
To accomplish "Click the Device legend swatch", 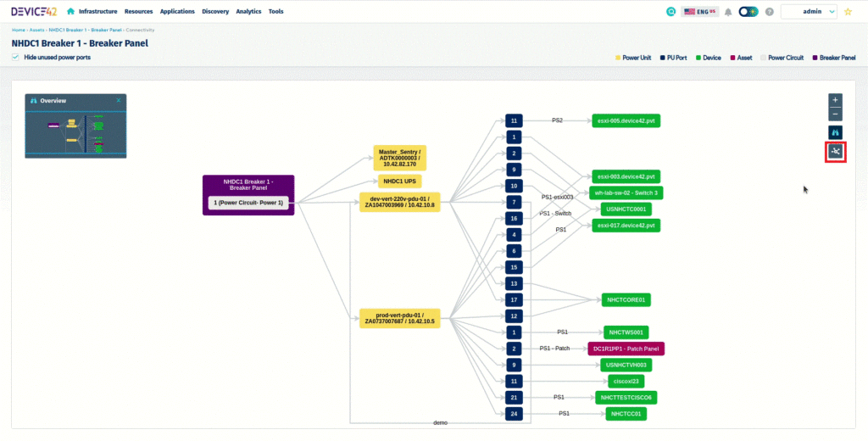I will [x=698, y=58].
